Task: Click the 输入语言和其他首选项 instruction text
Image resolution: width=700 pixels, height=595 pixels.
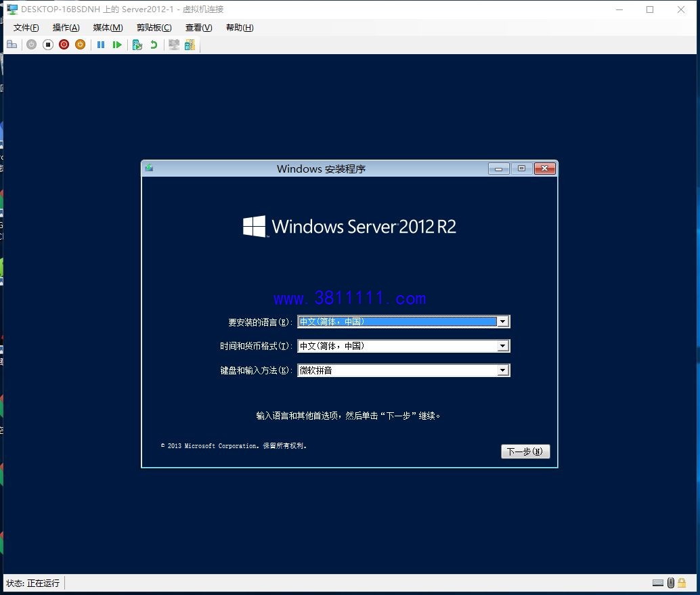Action: [x=348, y=416]
